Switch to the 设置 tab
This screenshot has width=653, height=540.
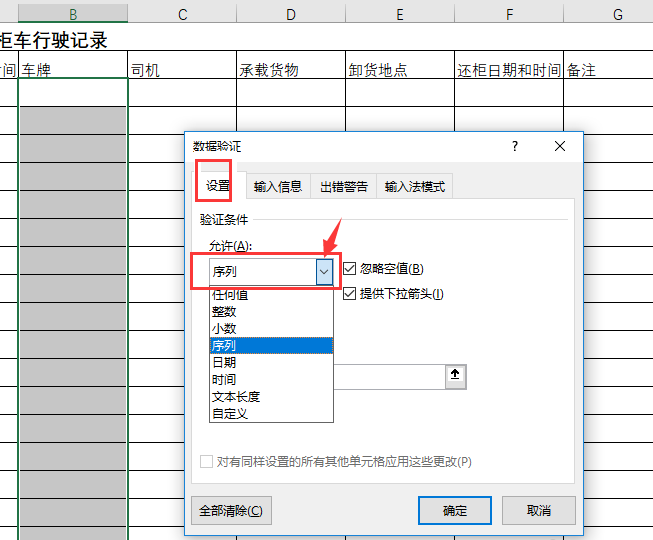218,186
